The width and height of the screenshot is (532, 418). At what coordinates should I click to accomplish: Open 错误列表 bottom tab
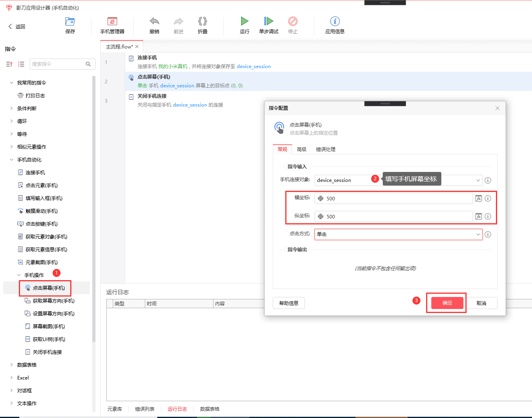(x=145, y=409)
